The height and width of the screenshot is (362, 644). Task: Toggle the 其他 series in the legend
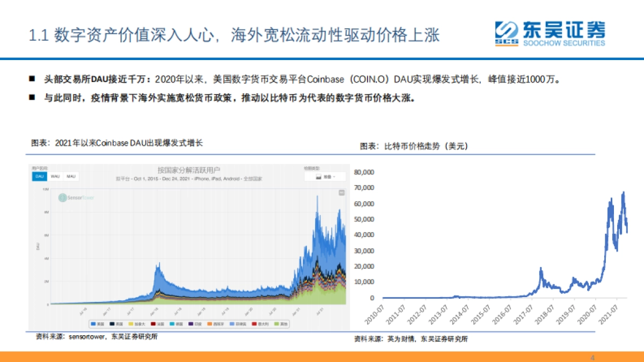tap(275, 322)
